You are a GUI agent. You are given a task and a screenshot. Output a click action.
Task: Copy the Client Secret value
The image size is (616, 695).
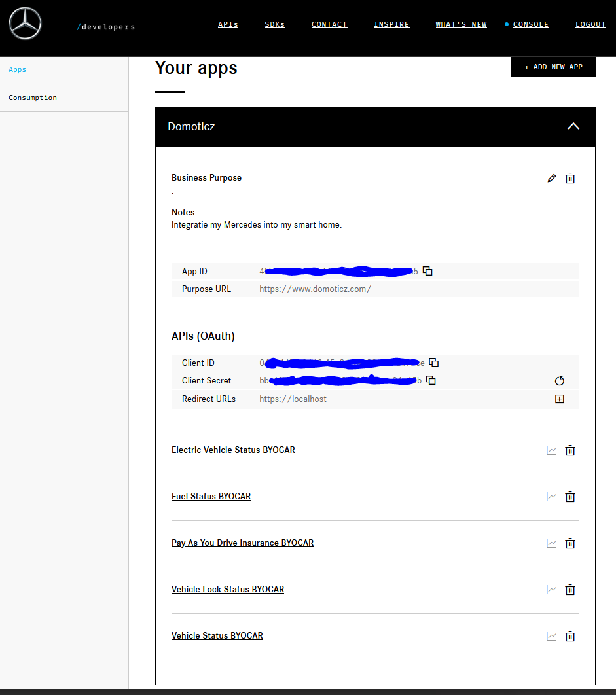click(431, 380)
